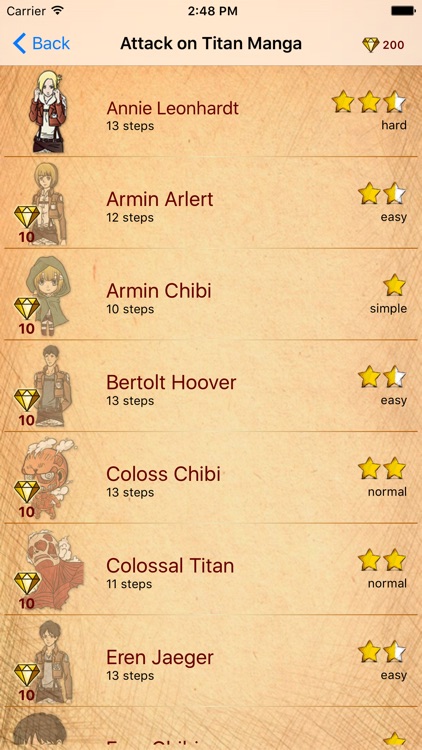Tap the gem icon on Armin Chibi
The height and width of the screenshot is (750, 422).
(27, 309)
